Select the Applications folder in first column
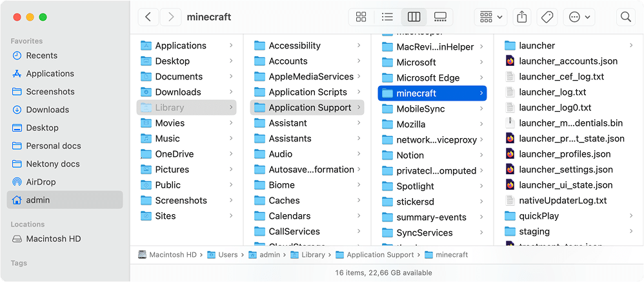Screen dimensions: 644x282 pyautogui.click(x=186, y=46)
